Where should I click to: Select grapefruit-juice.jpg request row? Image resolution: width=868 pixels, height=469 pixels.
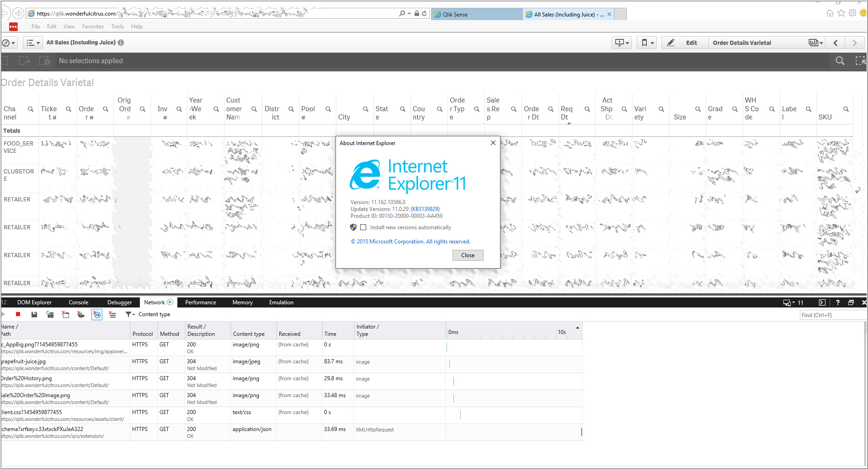pyautogui.click(x=292, y=365)
